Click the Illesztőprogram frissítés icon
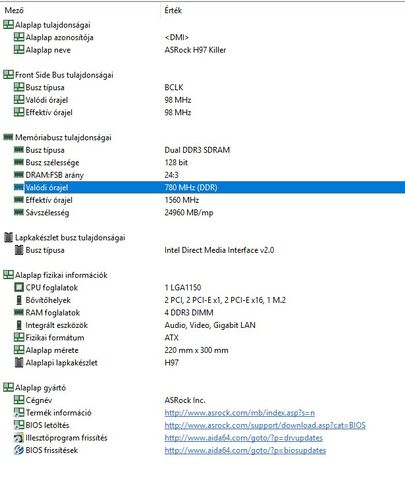 (x=19, y=438)
